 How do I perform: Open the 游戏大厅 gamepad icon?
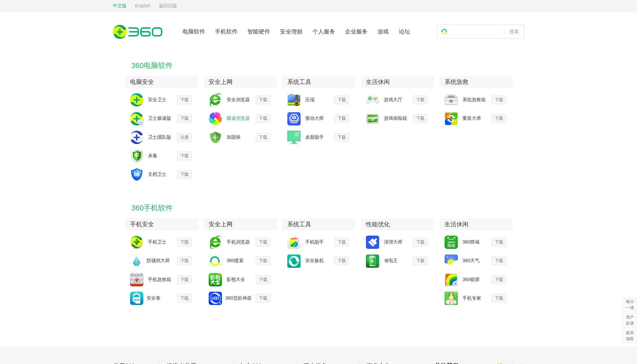(373, 100)
